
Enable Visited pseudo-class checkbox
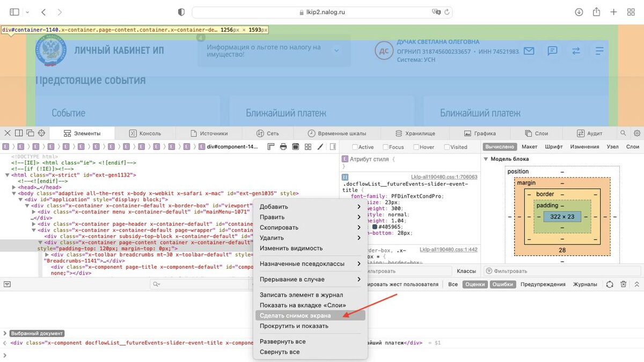point(447,147)
